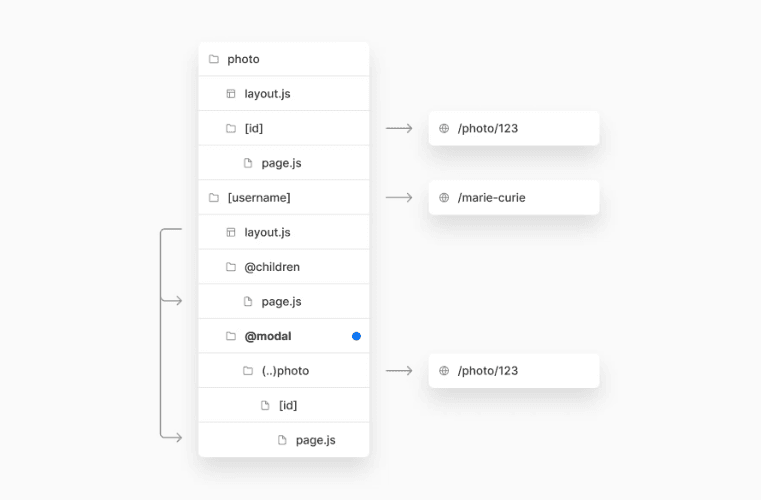Click the top /photo/123 URL box
Viewport: 761px width, 500px height.
pyautogui.click(x=514, y=128)
